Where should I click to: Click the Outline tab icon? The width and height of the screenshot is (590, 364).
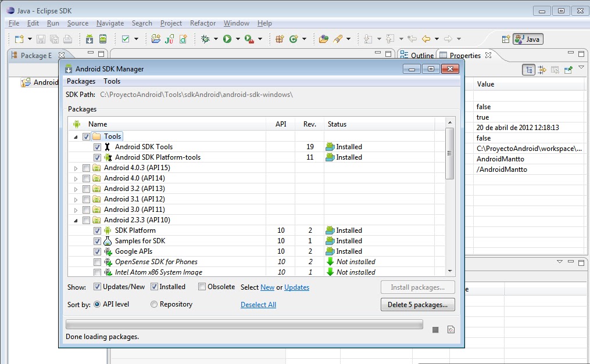(404, 55)
